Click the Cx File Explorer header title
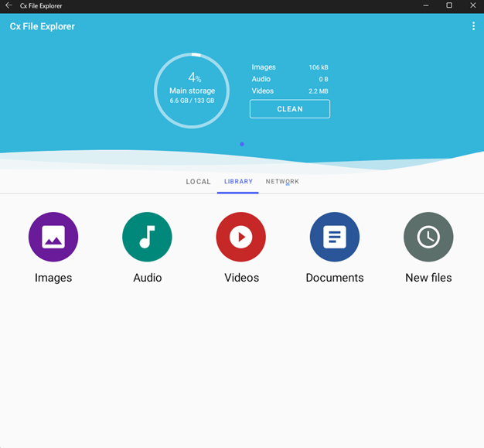This screenshot has width=484, height=448. (43, 26)
